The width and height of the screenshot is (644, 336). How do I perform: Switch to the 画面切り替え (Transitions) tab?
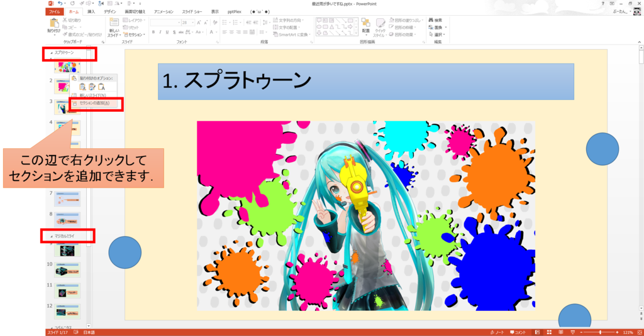(135, 12)
